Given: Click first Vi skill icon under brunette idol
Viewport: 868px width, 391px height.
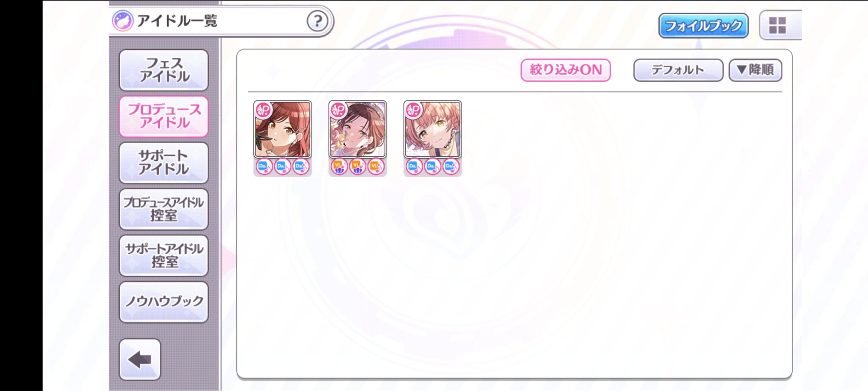Looking at the screenshot, I should coord(339,166).
